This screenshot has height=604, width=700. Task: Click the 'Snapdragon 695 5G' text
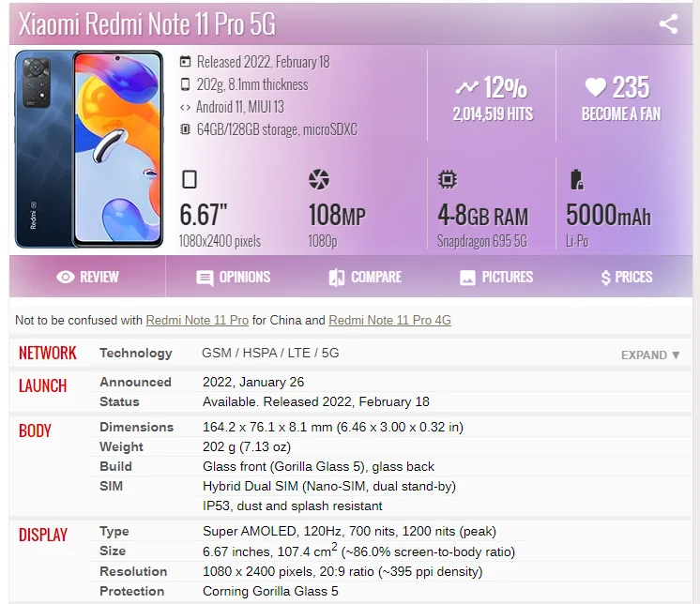(482, 241)
